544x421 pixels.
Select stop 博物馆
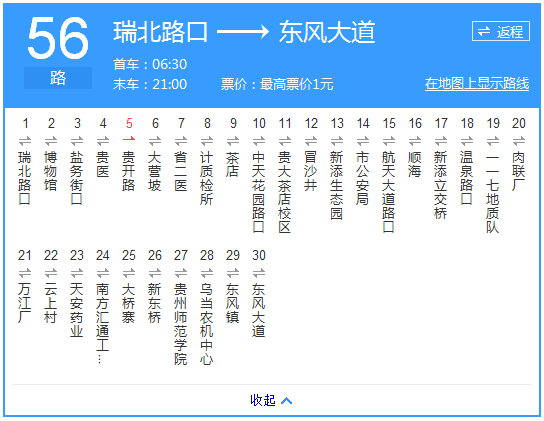(51, 171)
